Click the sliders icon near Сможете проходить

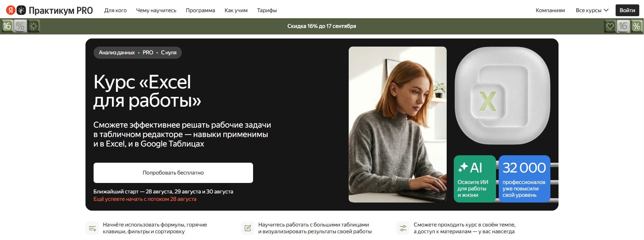(x=403, y=229)
